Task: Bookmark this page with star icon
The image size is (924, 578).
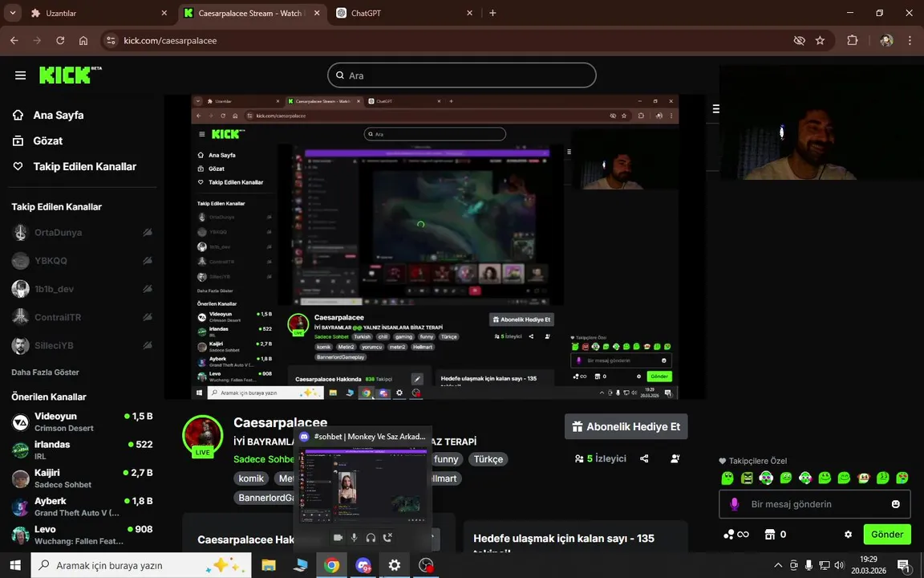Action: coord(820,41)
